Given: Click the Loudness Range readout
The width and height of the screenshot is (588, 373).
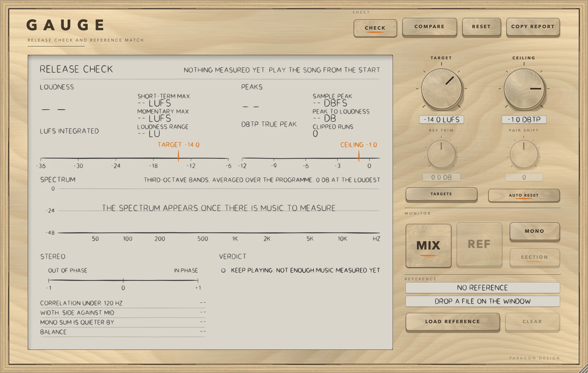Looking at the screenshot, I should tap(163, 131).
